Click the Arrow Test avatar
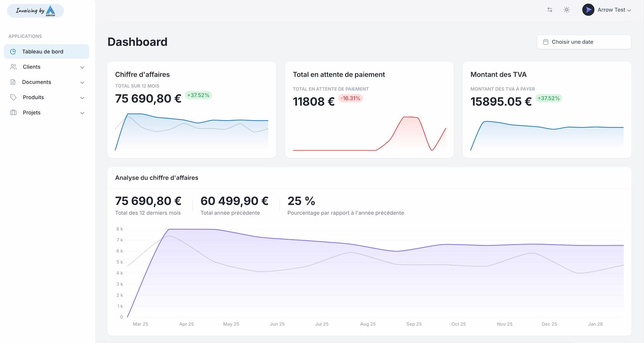 [588, 10]
